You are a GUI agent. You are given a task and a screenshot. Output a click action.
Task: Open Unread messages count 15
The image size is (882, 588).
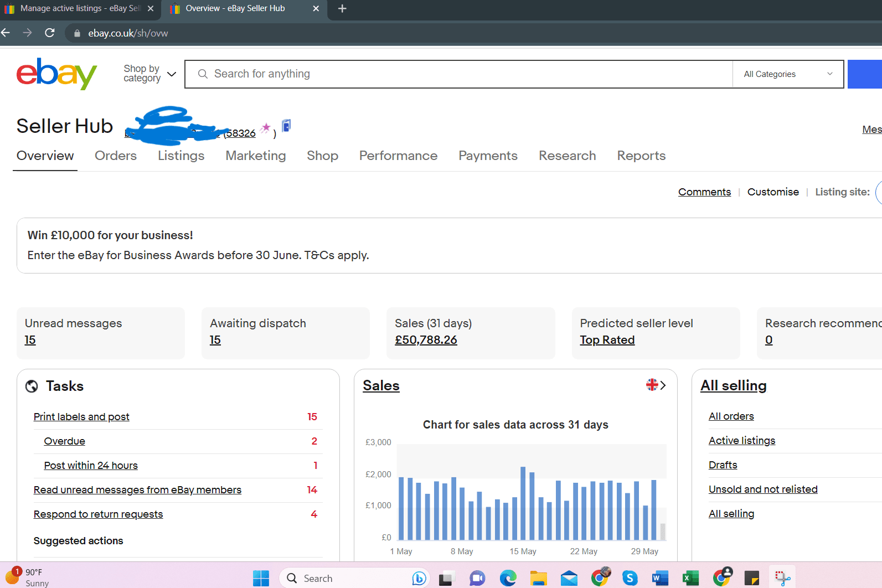coord(30,339)
